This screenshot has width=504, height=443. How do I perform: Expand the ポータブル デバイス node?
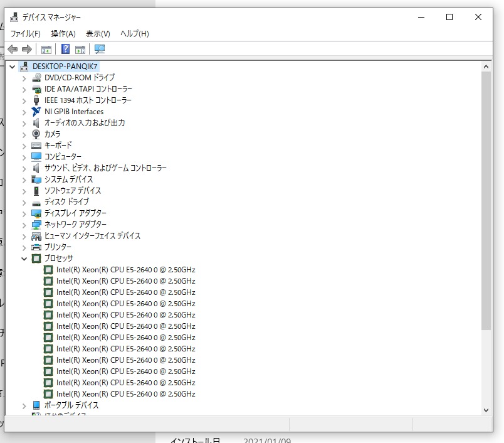pyautogui.click(x=24, y=406)
